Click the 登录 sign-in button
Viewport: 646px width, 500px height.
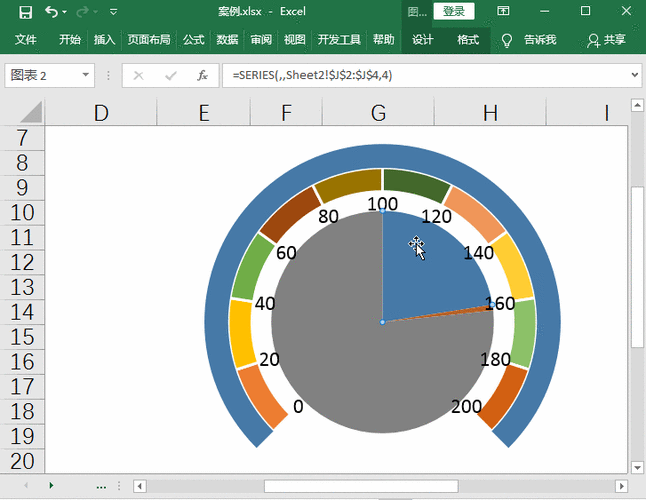point(454,11)
